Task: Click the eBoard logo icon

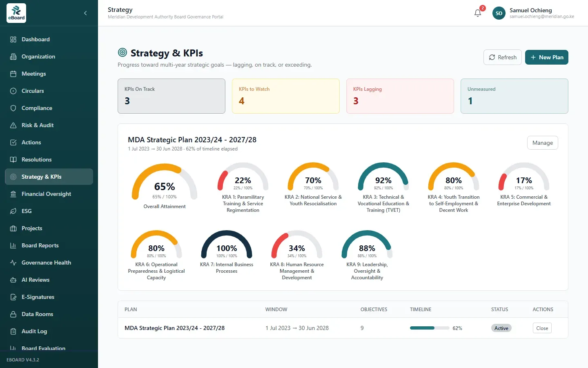Action: point(16,13)
